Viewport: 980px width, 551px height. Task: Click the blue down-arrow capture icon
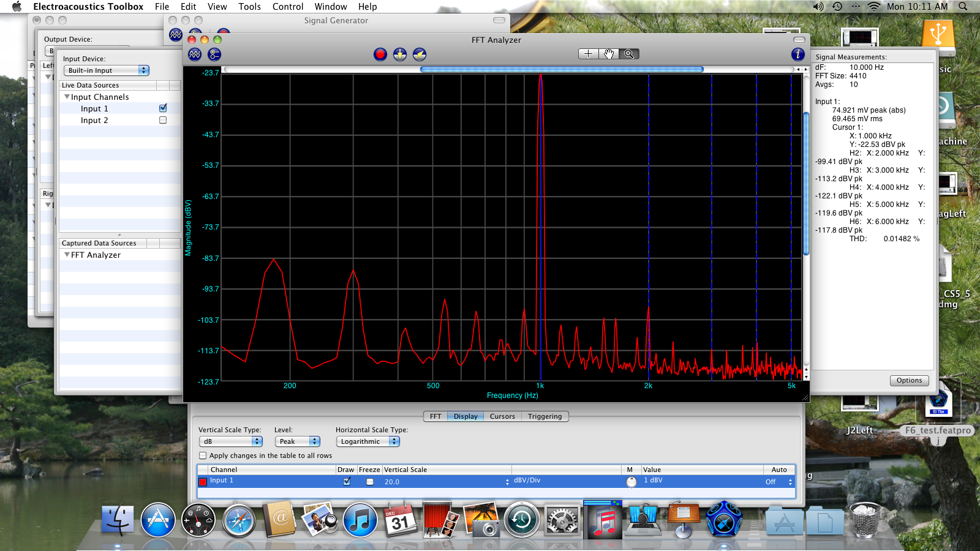pos(400,54)
